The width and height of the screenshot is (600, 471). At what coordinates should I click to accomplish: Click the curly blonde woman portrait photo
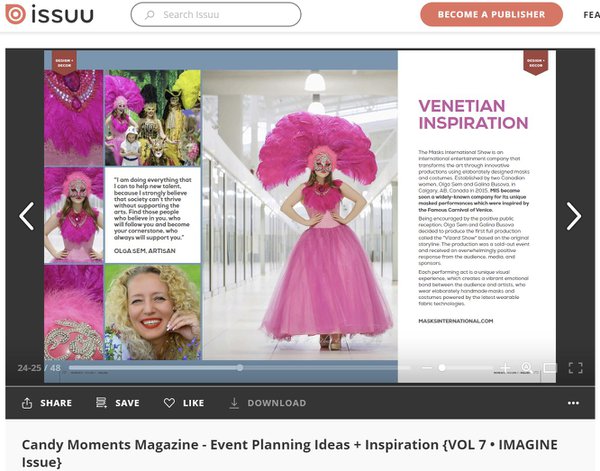click(153, 312)
